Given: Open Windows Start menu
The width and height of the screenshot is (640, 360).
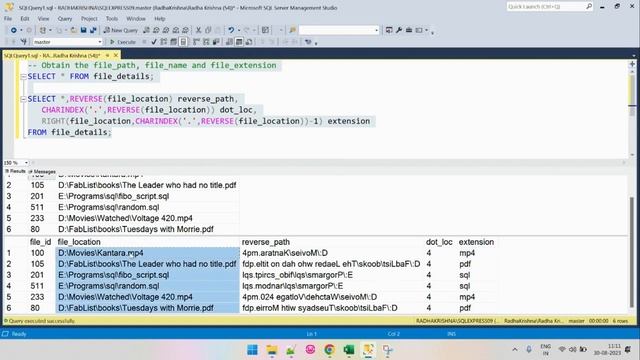Looking at the screenshot, I should [x=253, y=350].
